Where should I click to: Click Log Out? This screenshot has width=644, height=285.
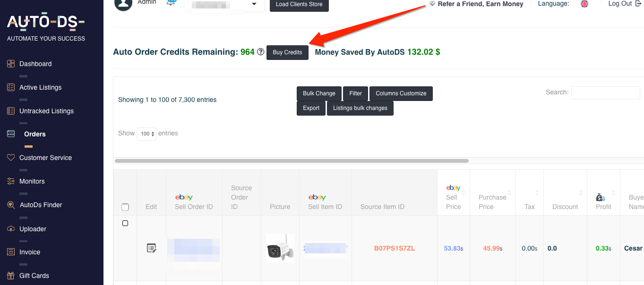[x=624, y=4]
